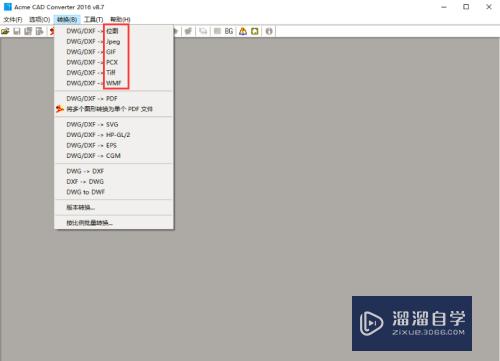
Task: Select DWG/DXF to HP-GL/2 entry
Action: [114, 135]
